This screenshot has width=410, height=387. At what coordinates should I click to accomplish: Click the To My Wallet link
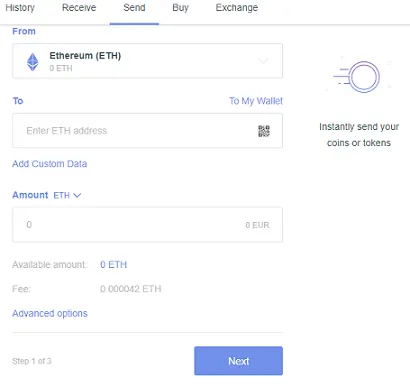256,101
